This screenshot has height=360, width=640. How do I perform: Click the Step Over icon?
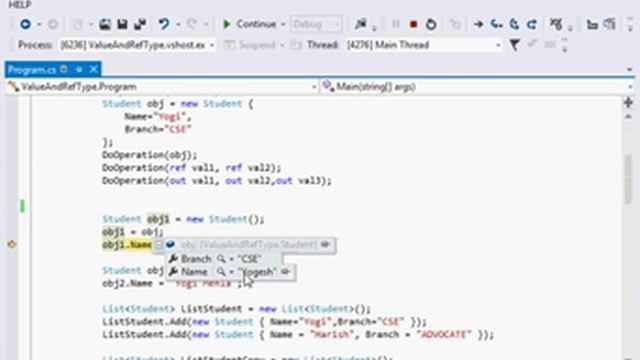[x=514, y=24]
